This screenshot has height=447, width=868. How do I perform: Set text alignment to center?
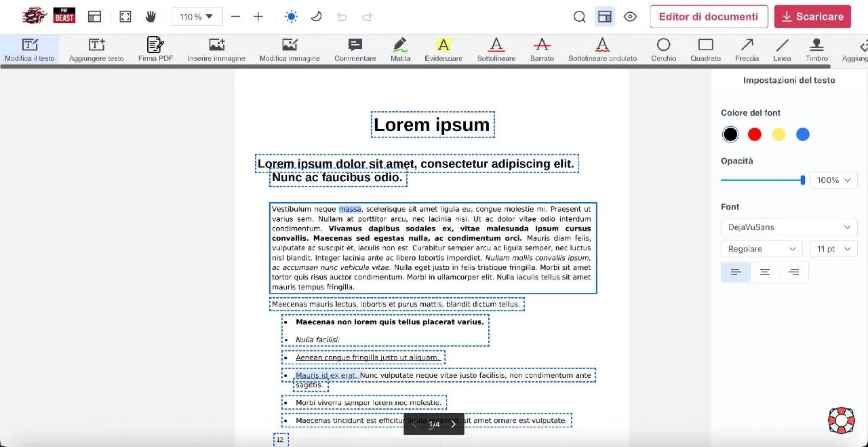pyautogui.click(x=765, y=271)
